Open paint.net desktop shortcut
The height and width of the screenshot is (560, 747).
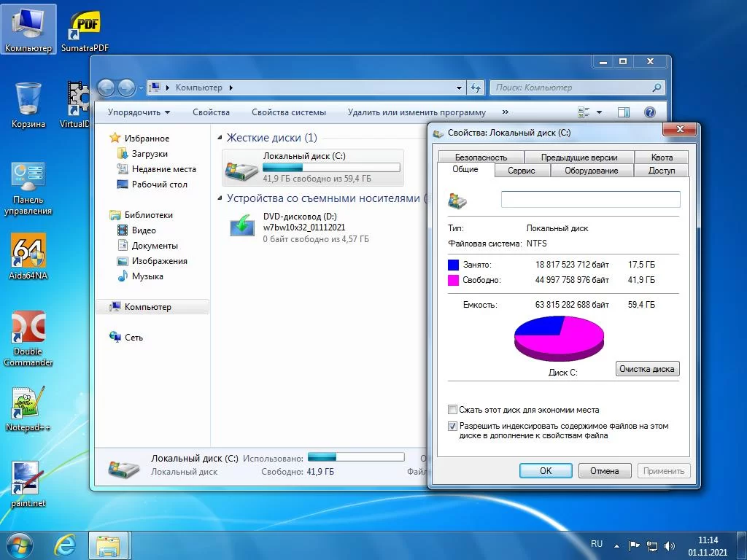click(28, 479)
